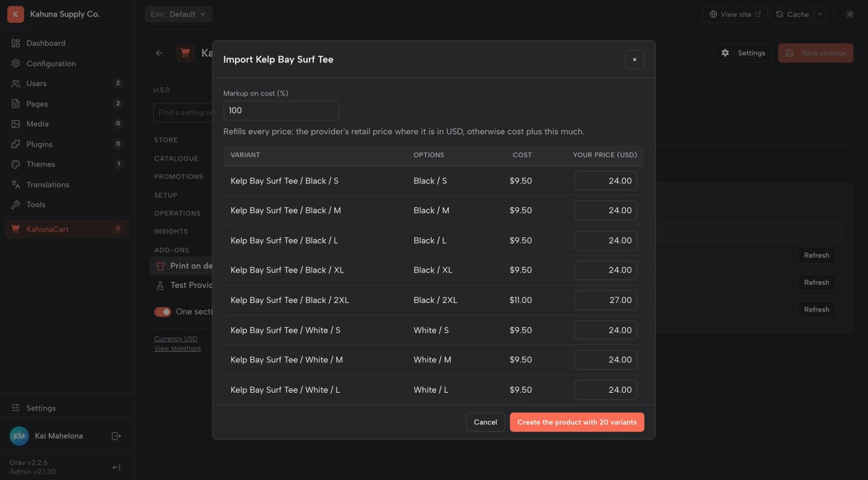Open the Print on demand add-on item

click(x=182, y=266)
